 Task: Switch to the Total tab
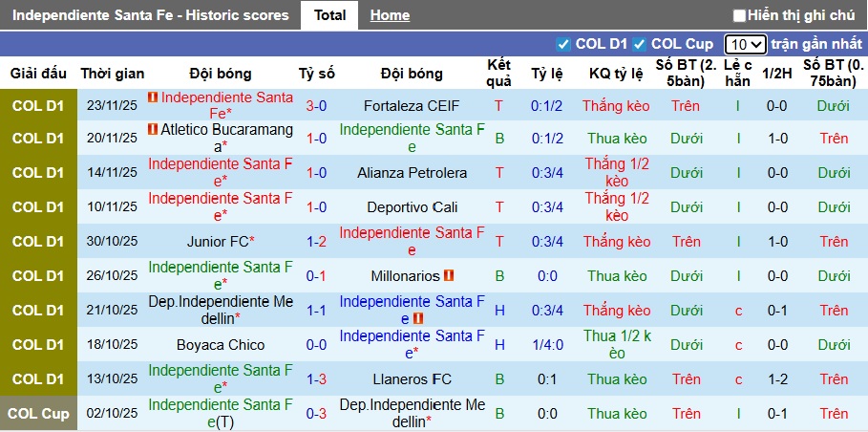[x=330, y=15]
